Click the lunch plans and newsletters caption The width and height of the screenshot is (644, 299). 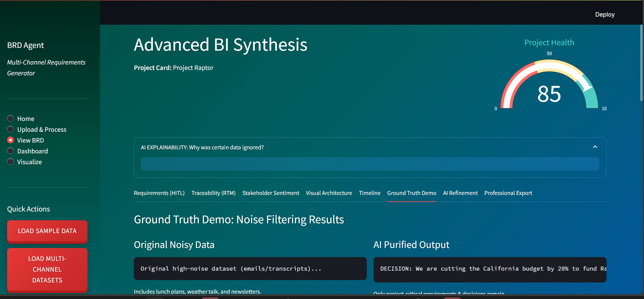(x=197, y=292)
